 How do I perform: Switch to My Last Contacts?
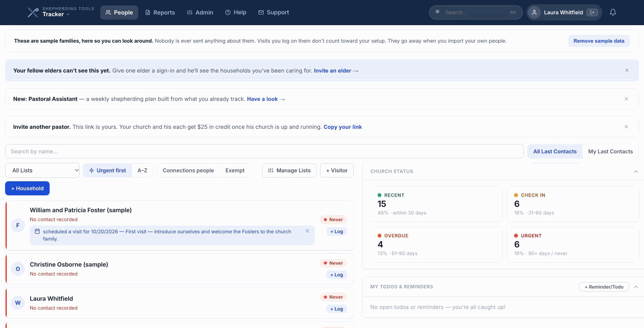610,151
